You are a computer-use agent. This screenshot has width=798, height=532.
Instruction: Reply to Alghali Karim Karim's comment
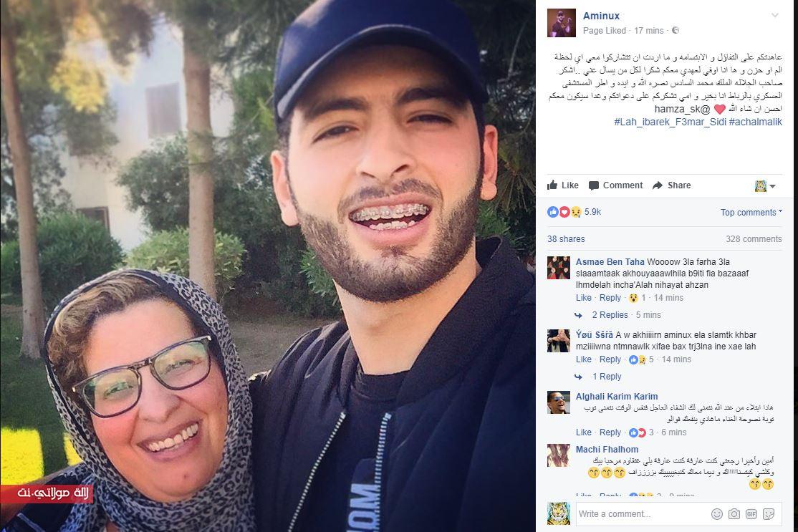tap(610, 432)
